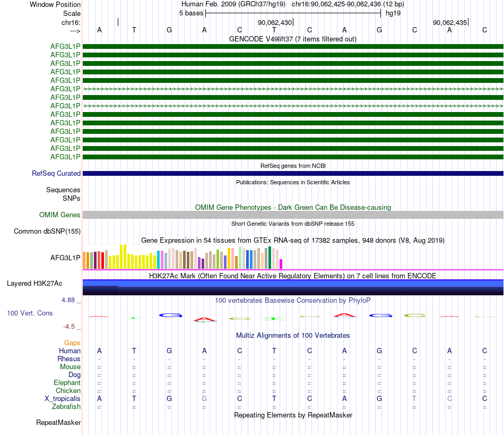Screen dimensions: 504x435
Task: Select the dark blue RefSeq Curated bar
Action: [293, 174]
